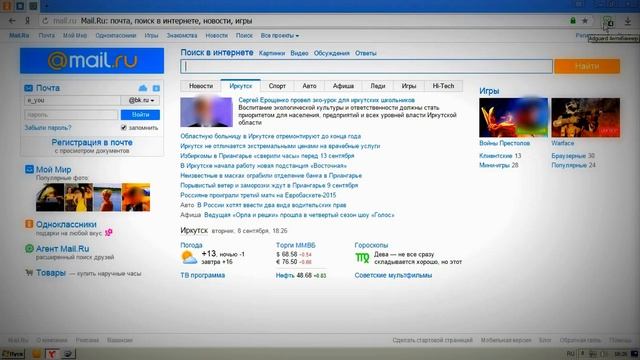Click Ответы search category link

click(365, 53)
